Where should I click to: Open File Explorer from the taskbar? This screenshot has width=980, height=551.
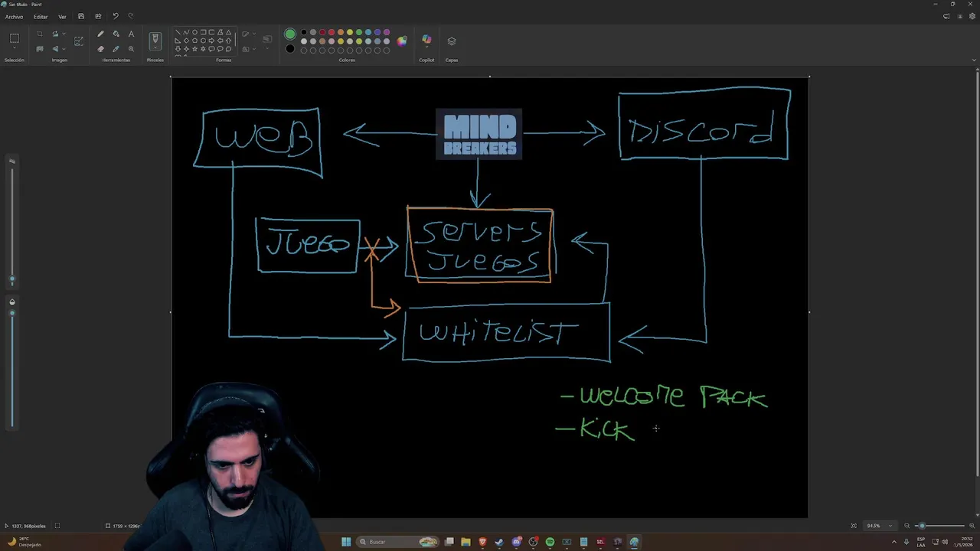[x=465, y=542]
